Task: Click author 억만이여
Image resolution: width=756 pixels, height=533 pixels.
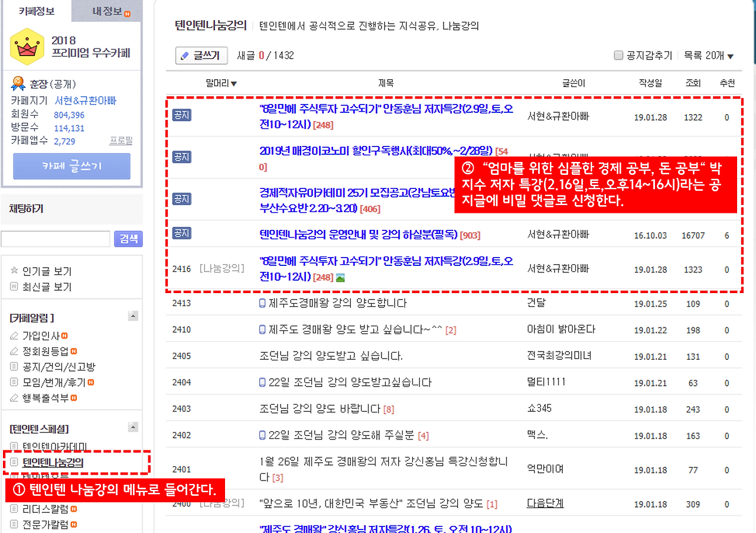Action: pos(546,470)
